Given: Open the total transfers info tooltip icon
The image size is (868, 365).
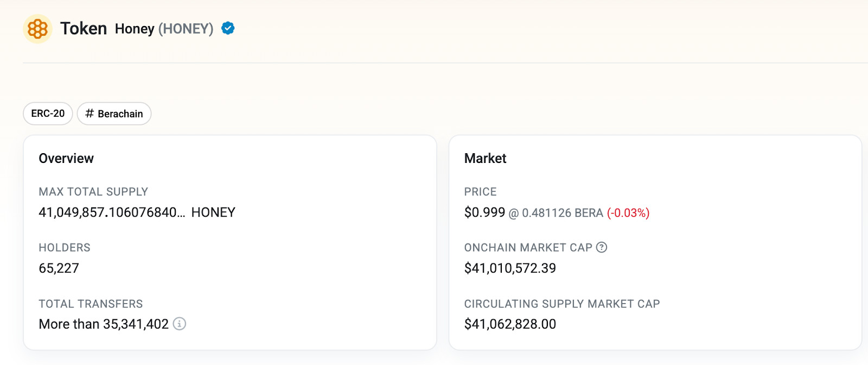Looking at the screenshot, I should pyautogui.click(x=180, y=324).
